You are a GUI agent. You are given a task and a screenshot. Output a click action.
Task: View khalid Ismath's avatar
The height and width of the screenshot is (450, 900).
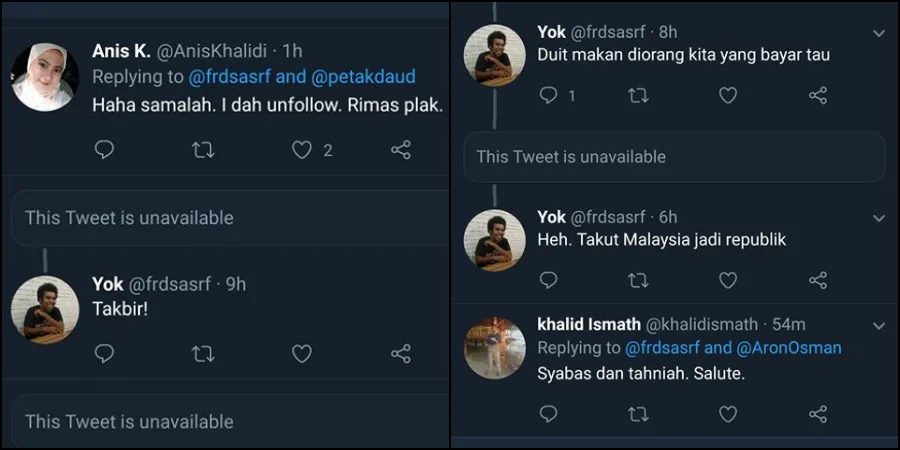495,348
